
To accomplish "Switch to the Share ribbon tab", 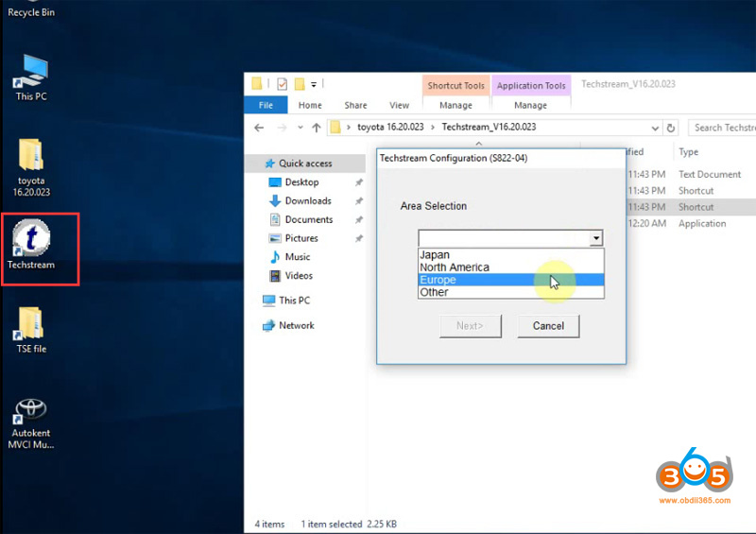I will [355, 105].
